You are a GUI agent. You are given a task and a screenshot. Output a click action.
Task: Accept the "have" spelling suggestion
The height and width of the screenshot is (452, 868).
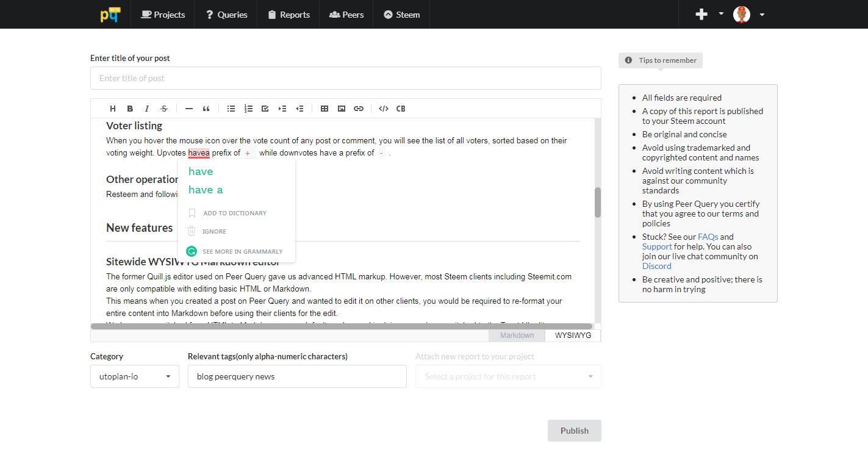click(x=201, y=171)
